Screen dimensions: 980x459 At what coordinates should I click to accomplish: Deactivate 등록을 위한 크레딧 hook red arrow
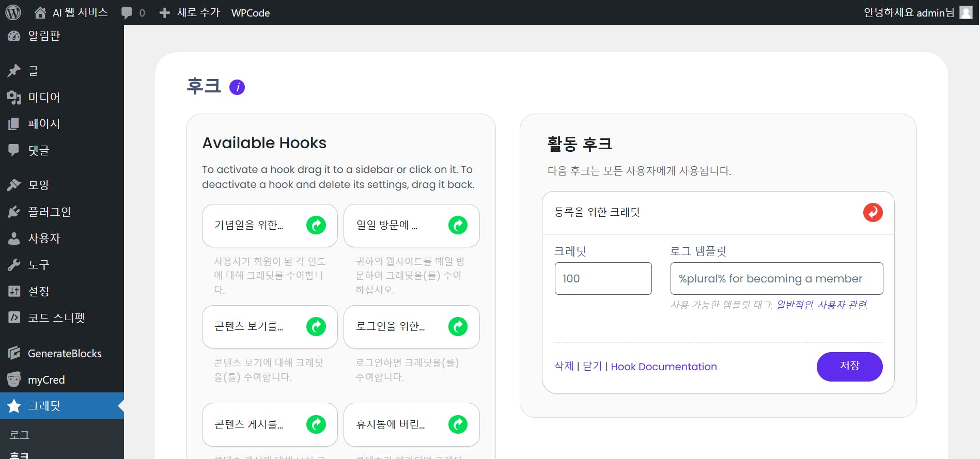click(873, 212)
